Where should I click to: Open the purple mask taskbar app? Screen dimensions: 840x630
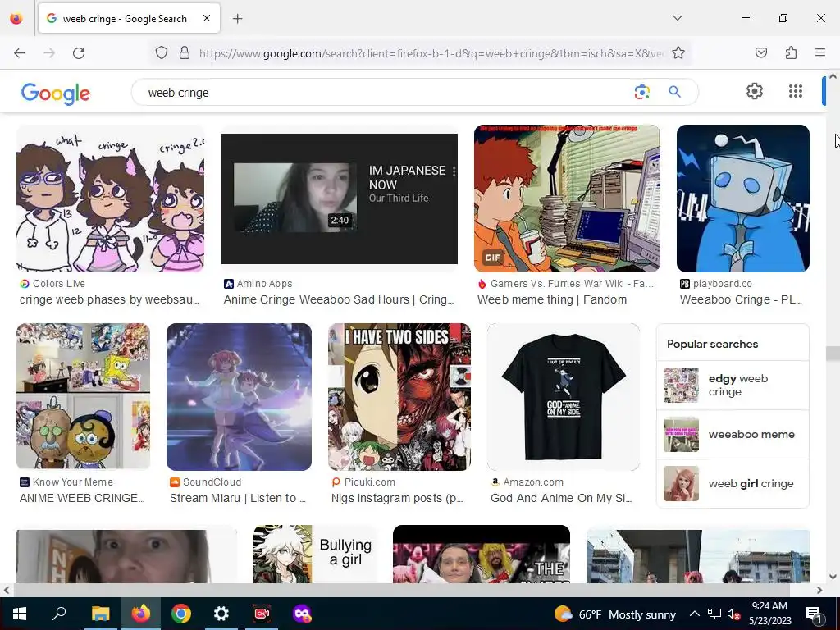point(302,614)
